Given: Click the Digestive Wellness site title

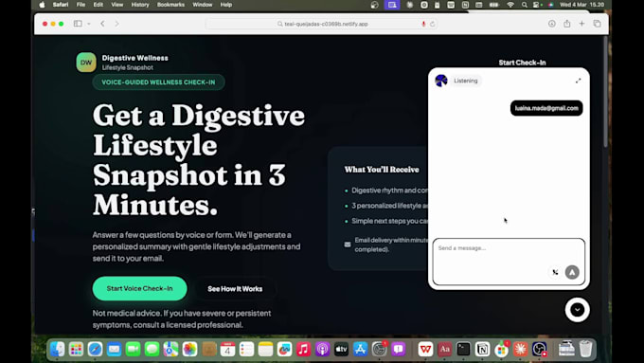Looking at the screenshot, I should click(x=135, y=58).
